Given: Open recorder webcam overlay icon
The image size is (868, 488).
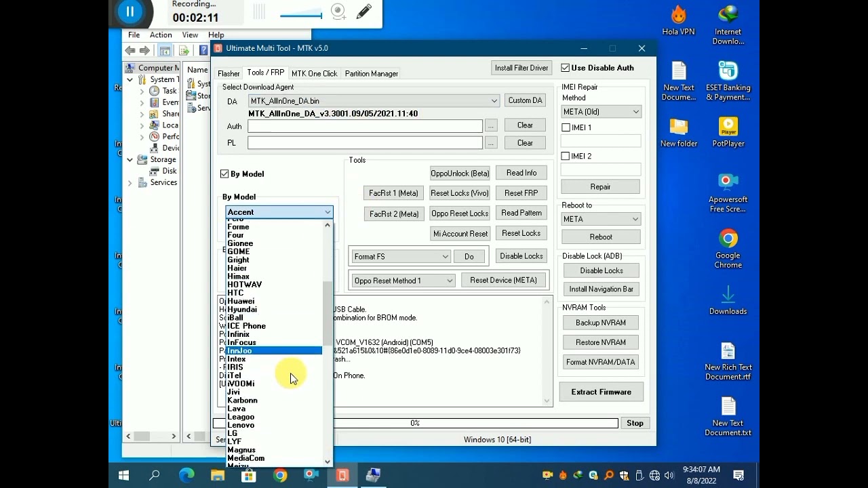Looking at the screenshot, I should coord(338,12).
